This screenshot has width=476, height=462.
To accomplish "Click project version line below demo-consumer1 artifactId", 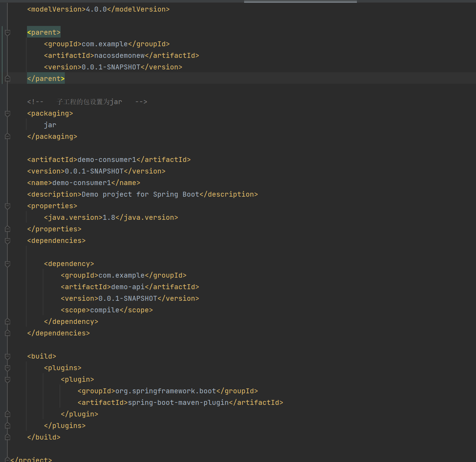I will pos(96,171).
